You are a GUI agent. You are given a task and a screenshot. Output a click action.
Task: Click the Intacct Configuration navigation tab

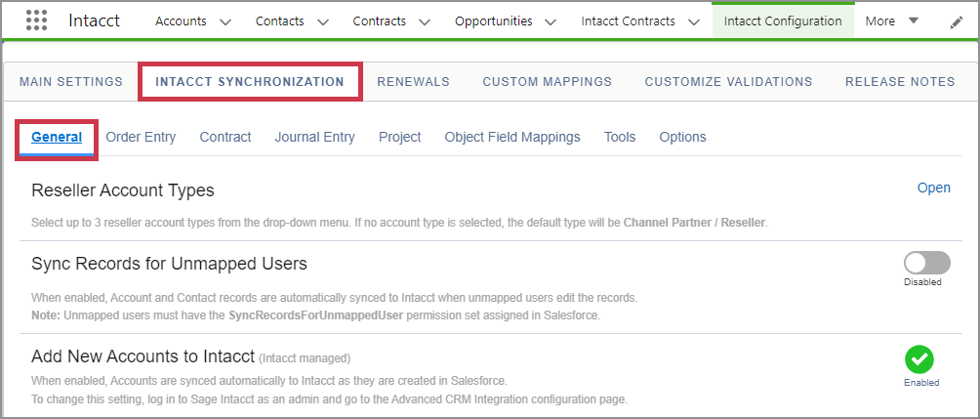[x=783, y=21]
